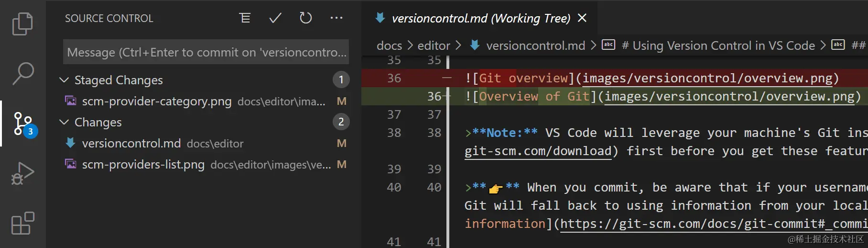Click the 'docs\editor' path label of versioncontrol.md

(215, 144)
